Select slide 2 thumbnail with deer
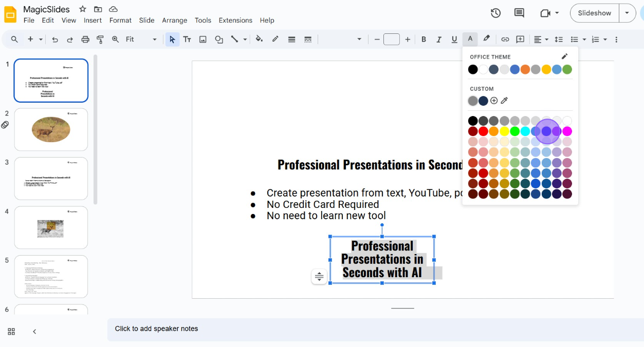Image resolution: width=644 pixels, height=347 pixels. 51,129
